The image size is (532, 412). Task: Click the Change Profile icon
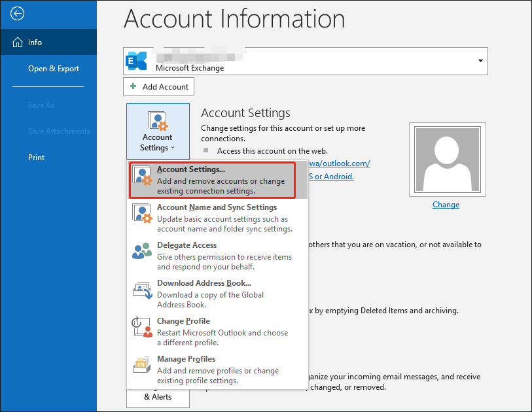[143, 328]
